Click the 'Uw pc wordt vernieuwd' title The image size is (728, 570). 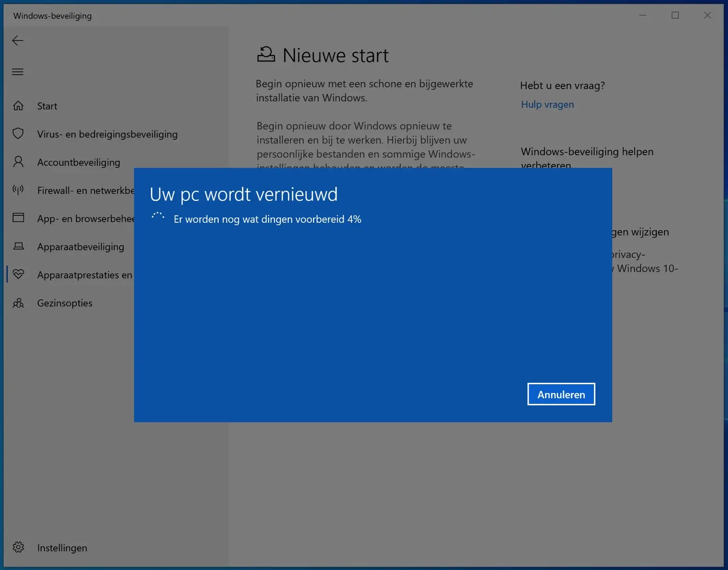pos(244,194)
